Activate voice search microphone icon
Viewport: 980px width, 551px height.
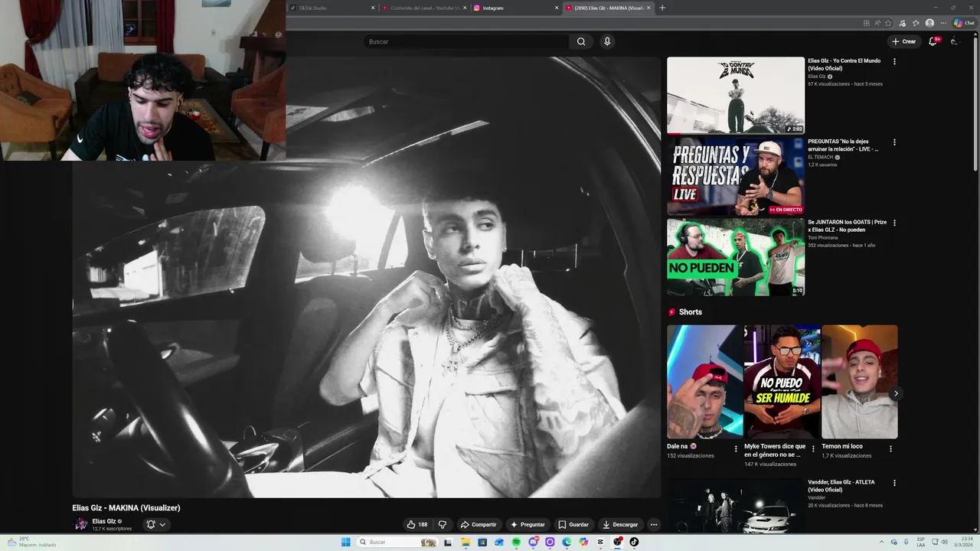607,41
